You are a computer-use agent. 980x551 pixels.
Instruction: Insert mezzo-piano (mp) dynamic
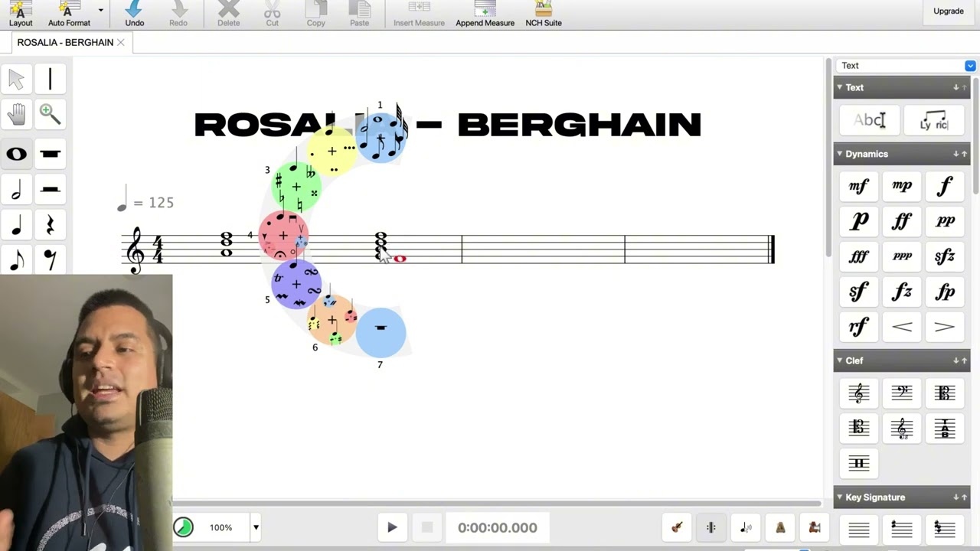(x=902, y=185)
